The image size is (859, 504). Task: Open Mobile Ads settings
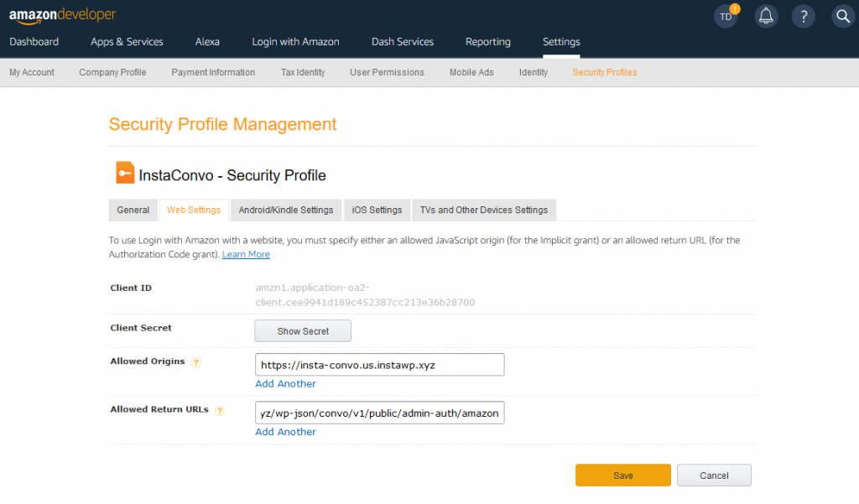471,72
